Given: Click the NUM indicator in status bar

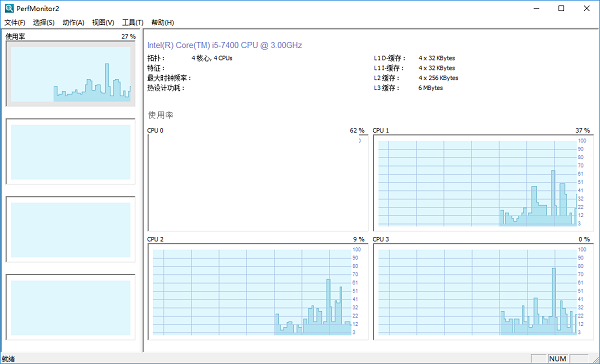Looking at the screenshot, I should pos(558,359).
